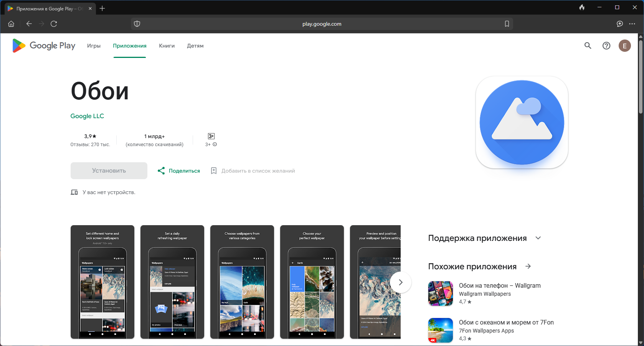Click the chat bubble icon in browser toolbar

pyautogui.click(x=620, y=24)
